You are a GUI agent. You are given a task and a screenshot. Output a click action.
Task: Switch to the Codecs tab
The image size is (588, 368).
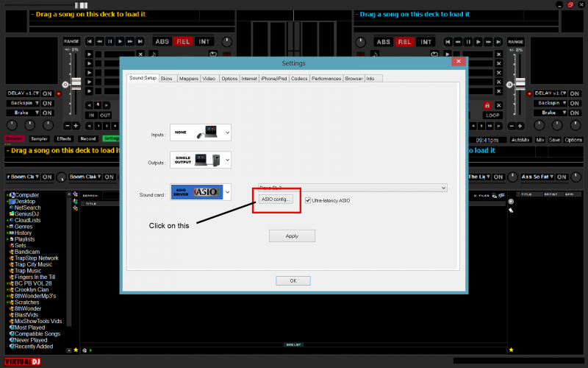[299, 79]
